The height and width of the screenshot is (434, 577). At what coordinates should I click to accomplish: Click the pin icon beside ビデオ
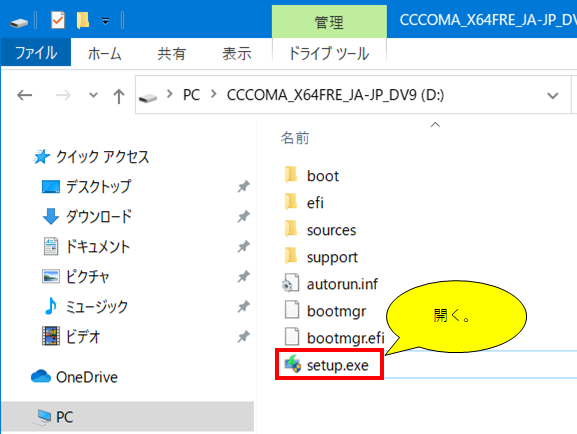243,336
